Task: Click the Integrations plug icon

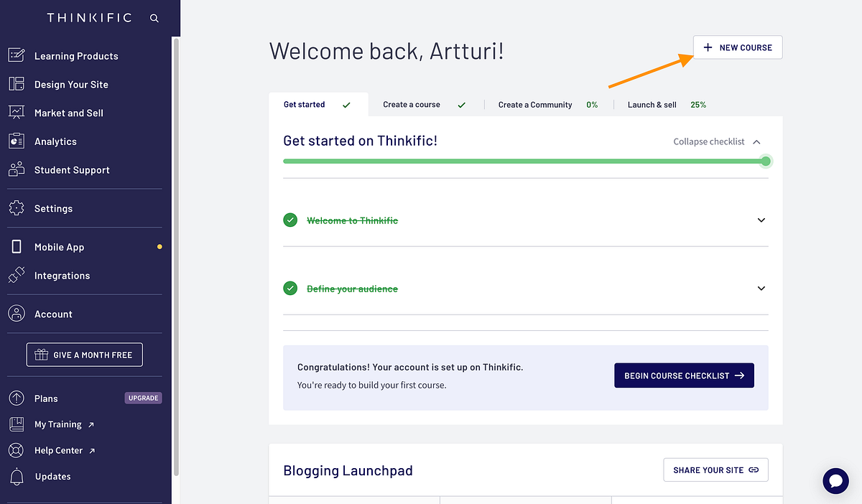Action: pos(17,276)
